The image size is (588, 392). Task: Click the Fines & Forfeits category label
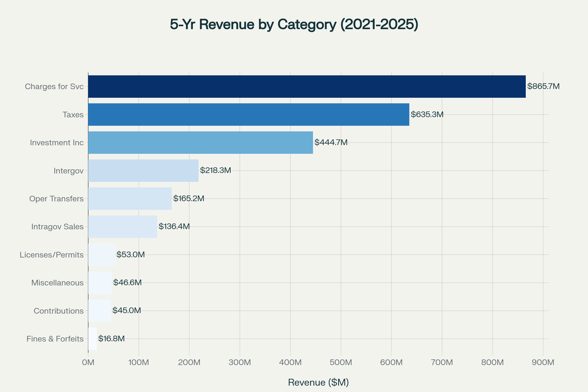[55, 339]
